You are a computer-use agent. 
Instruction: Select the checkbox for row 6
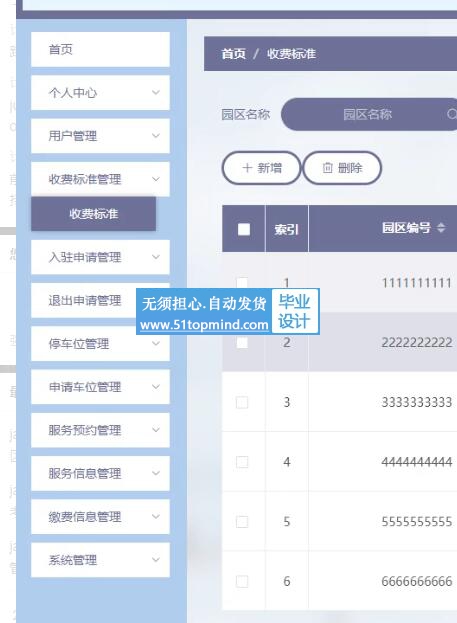(242, 581)
